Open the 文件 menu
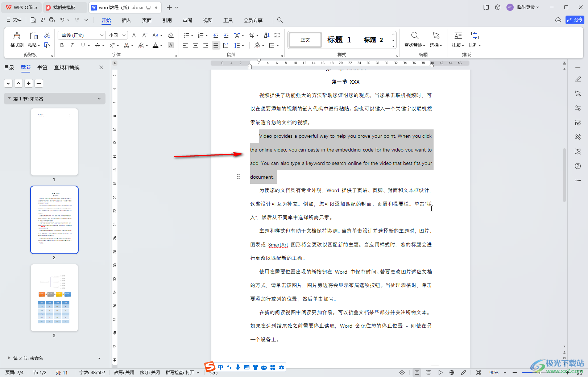This screenshot has height=377, width=588. tap(14, 20)
